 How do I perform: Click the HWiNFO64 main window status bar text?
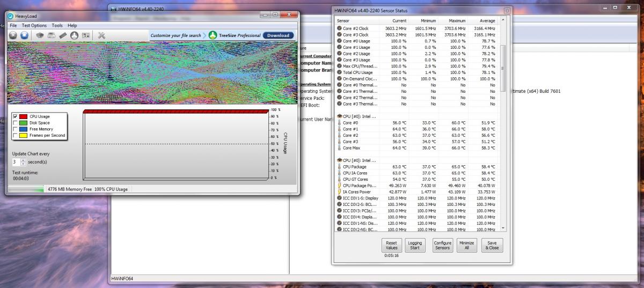coord(122,279)
